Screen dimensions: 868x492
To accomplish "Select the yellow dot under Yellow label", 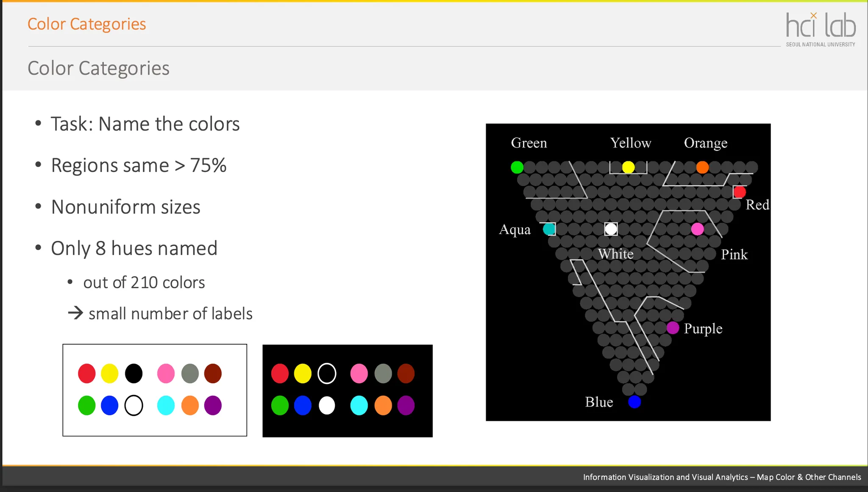I will click(x=628, y=167).
